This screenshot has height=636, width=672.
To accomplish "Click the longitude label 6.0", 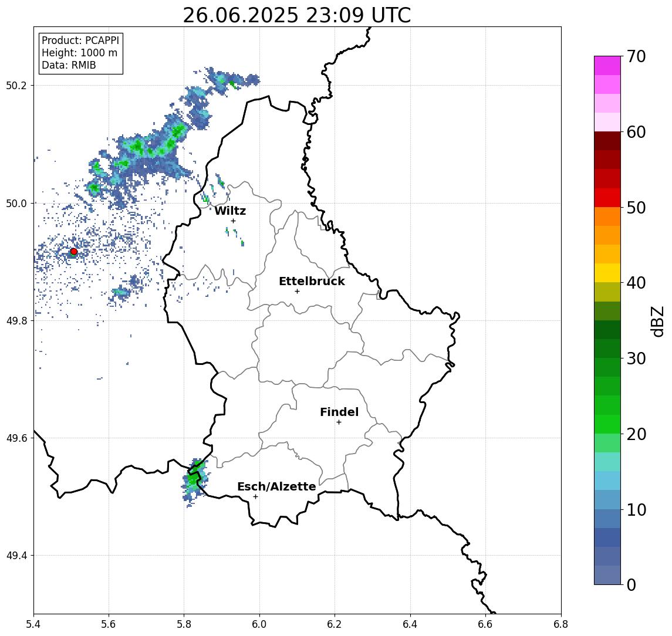I will coord(259,624).
